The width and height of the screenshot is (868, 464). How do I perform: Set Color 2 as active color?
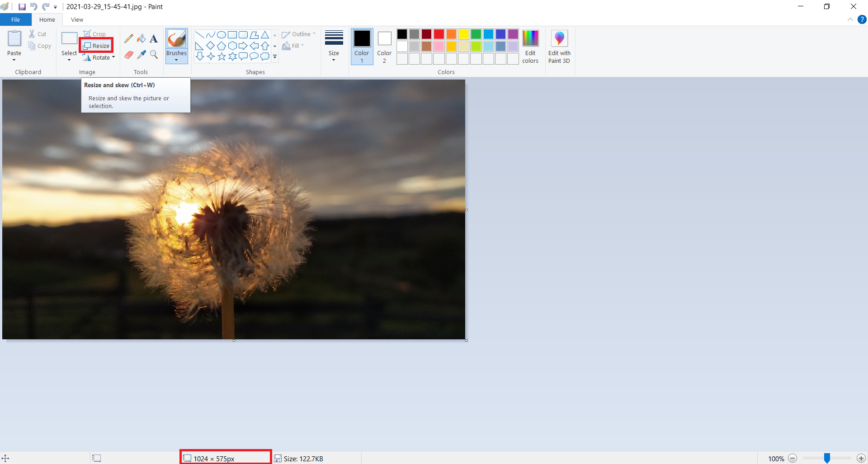point(384,47)
